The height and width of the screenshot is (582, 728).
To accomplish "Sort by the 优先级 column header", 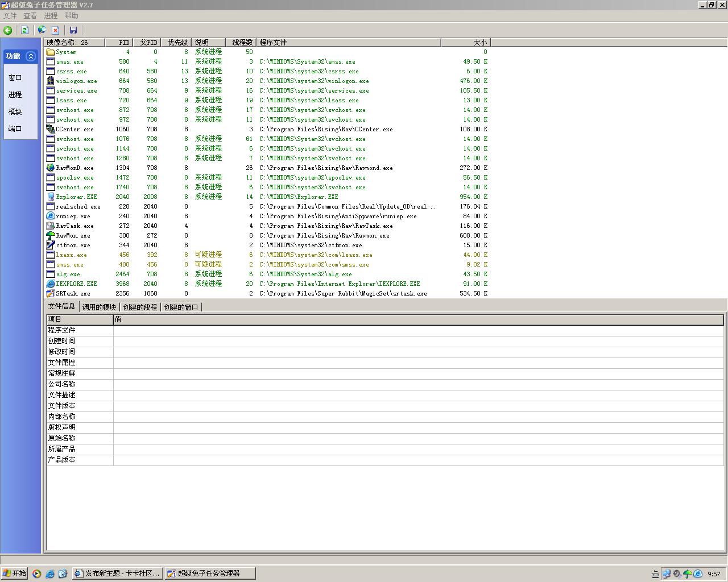I will coord(177,43).
